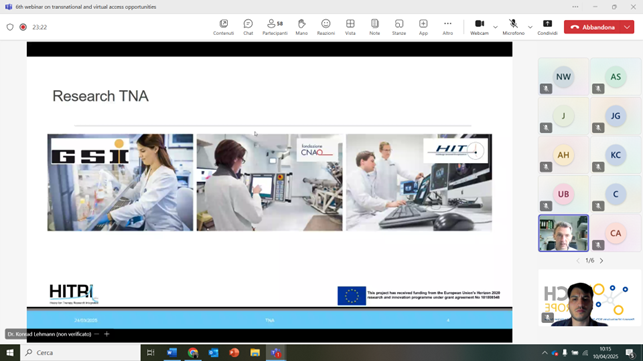Open the Reazioni menu
This screenshot has width=643, height=361.
326,27
